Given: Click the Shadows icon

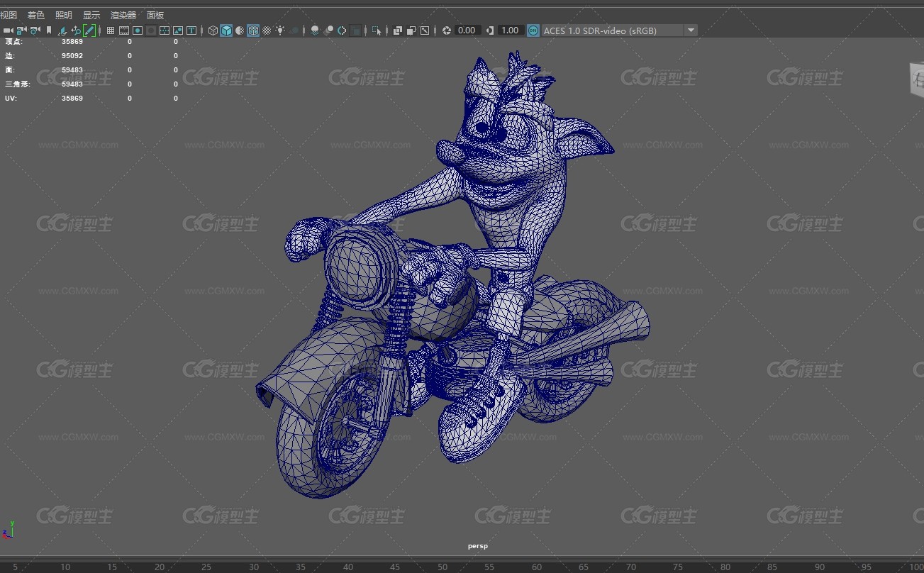Looking at the screenshot, I should [x=294, y=30].
